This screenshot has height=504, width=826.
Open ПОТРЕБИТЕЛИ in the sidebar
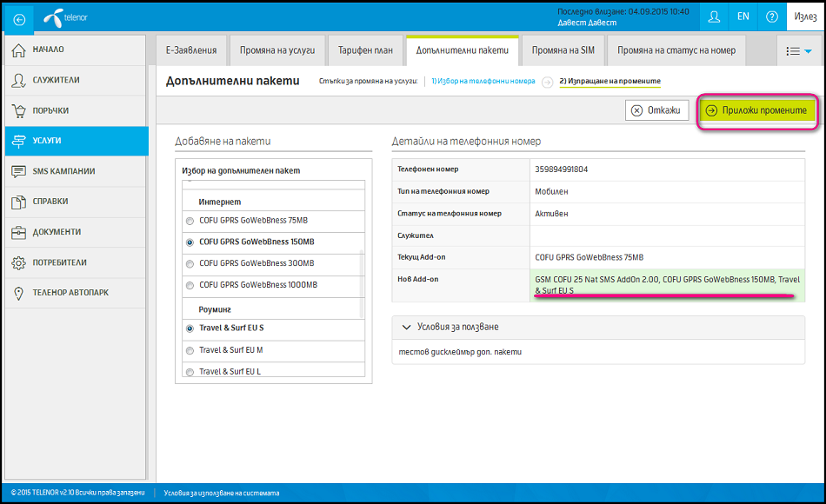76,262
